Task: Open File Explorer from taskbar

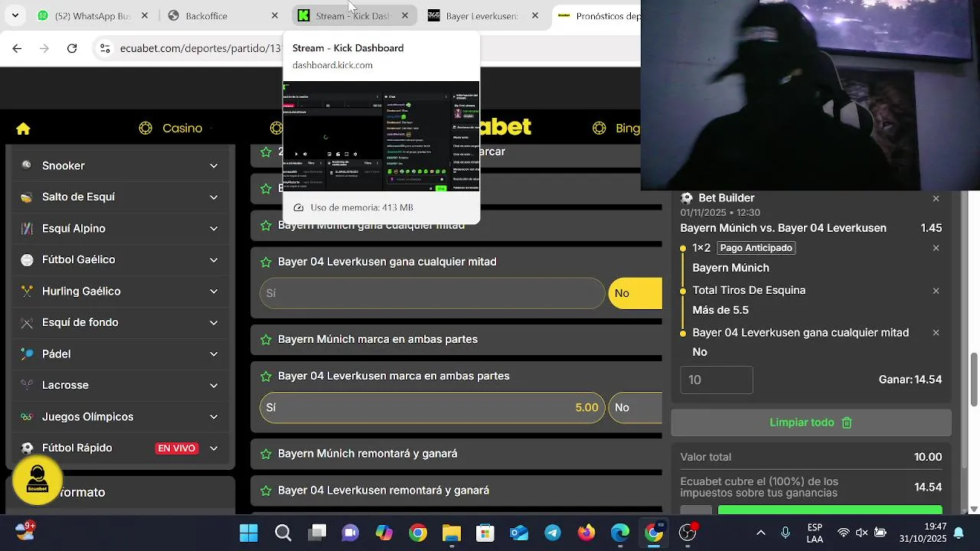Action: click(x=452, y=533)
